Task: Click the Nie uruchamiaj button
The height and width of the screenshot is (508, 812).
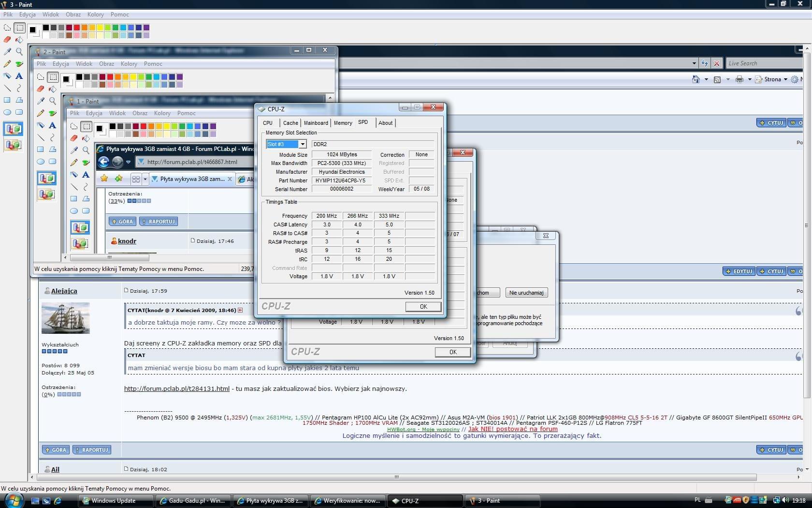Action: click(526, 293)
